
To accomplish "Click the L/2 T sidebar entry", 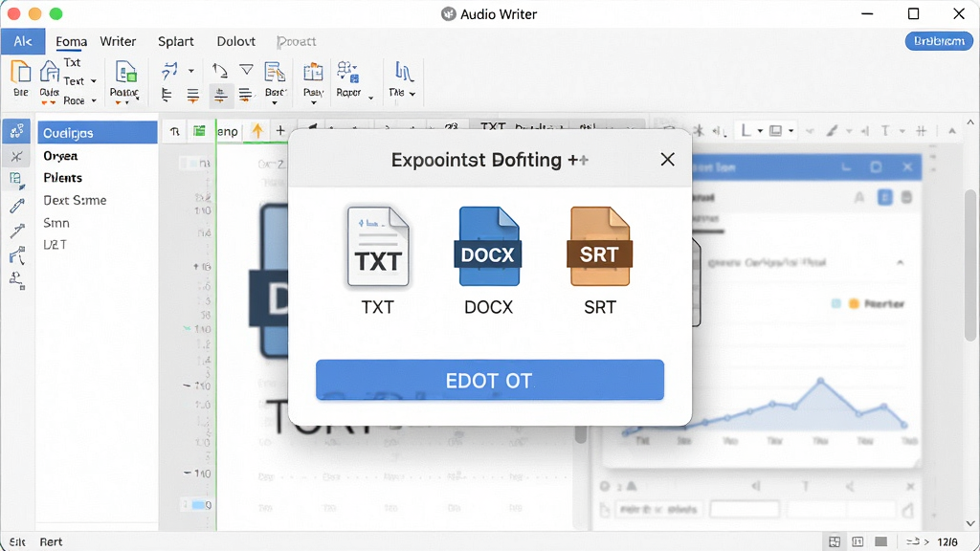I will tap(55, 244).
